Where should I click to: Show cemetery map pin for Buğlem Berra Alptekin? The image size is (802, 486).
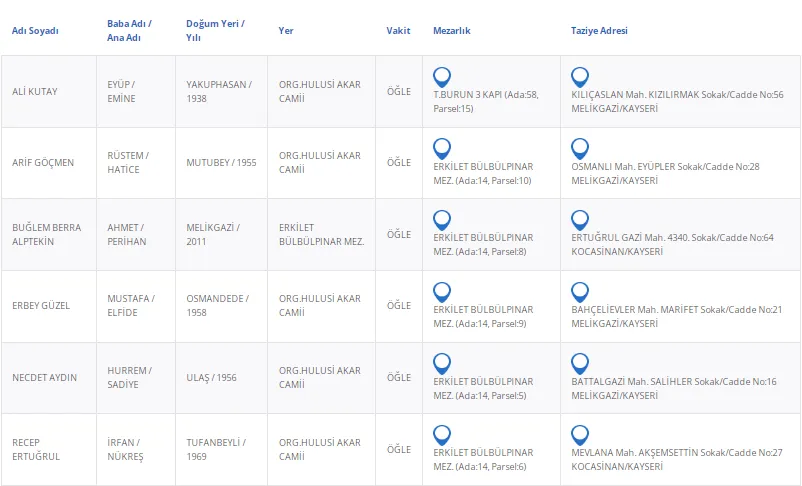pos(442,220)
